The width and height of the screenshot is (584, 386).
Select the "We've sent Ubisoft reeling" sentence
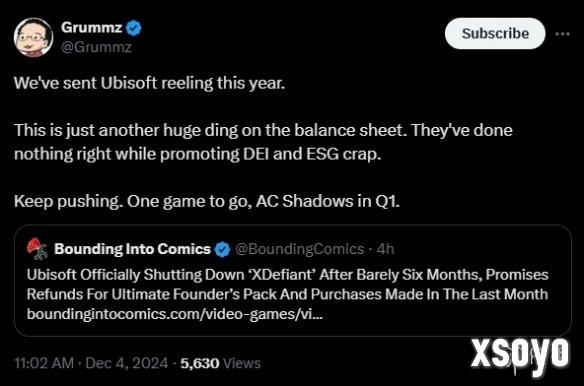coord(149,83)
